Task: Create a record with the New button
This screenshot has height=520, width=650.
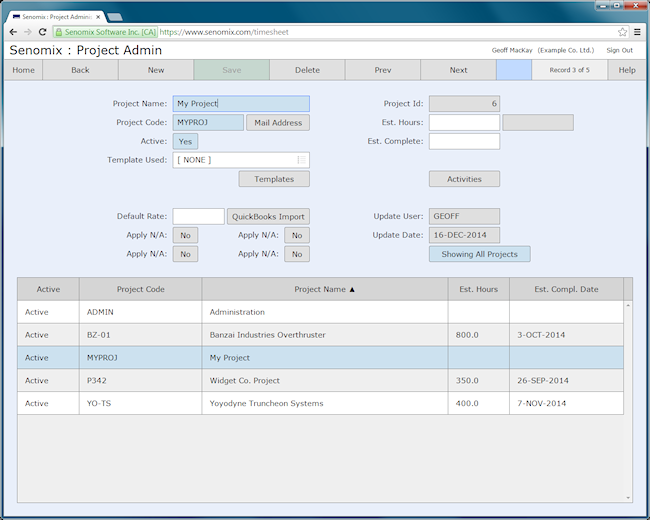Action: click(156, 70)
